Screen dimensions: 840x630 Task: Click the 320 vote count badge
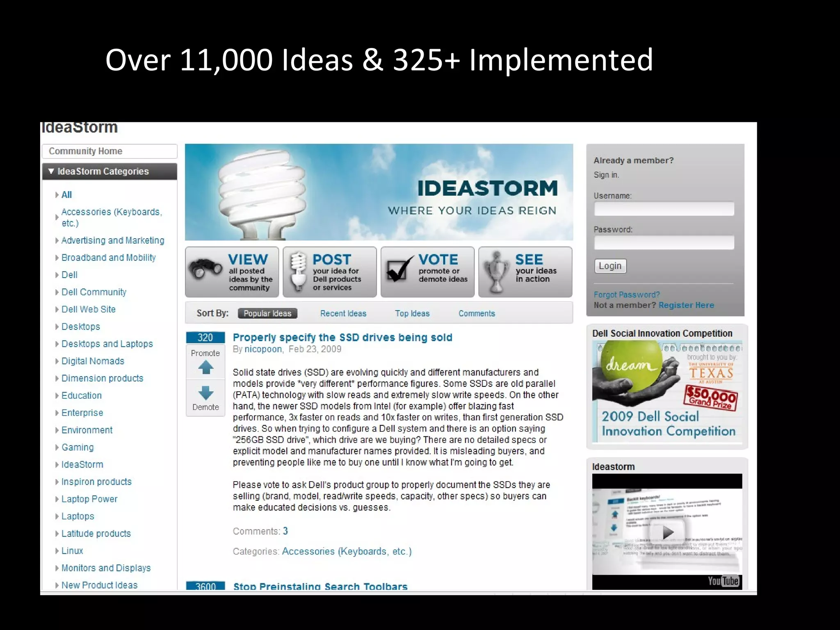205,337
